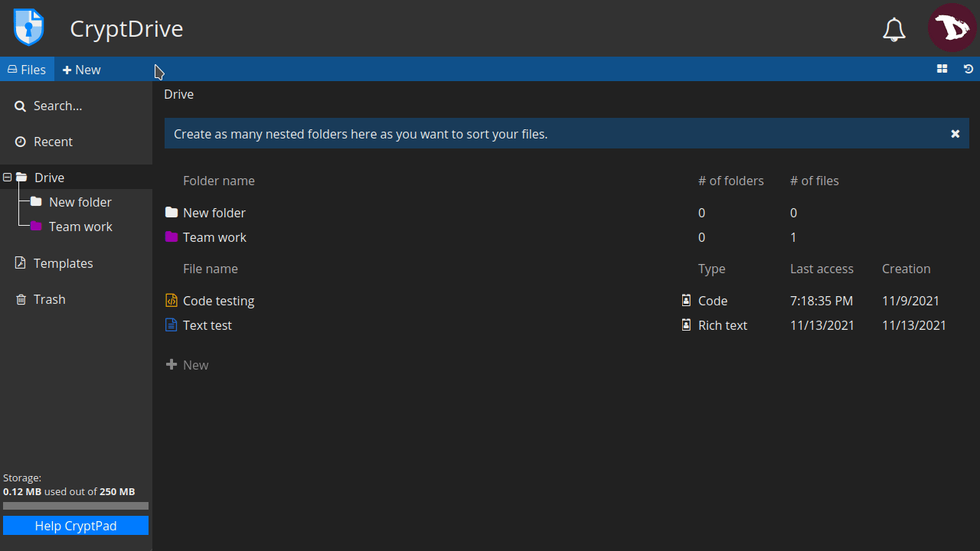The width and height of the screenshot is (980, 551).
Task: Show Recent pads
Action: (x=53, y=142)
